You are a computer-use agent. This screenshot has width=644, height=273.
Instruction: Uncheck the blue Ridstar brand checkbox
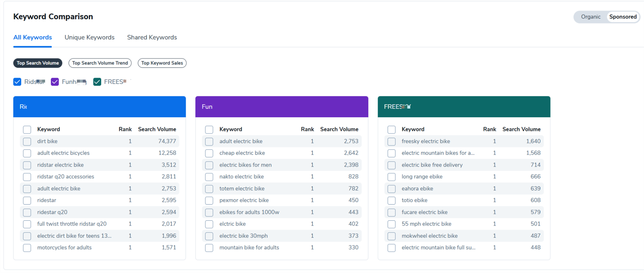[17, 82]
